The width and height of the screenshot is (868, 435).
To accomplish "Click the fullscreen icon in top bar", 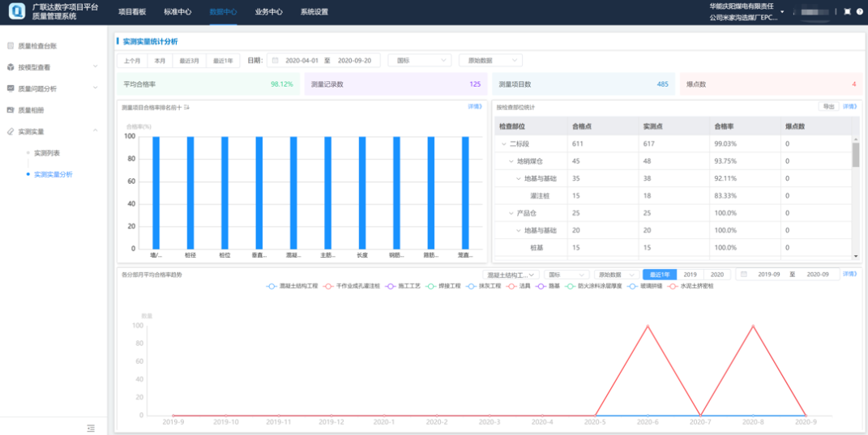I will click(x=847, y=12).
